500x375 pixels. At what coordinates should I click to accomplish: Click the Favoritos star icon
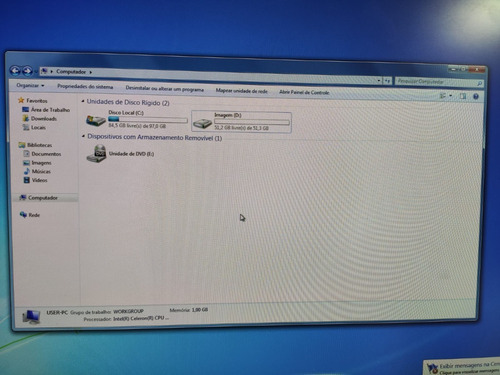point(21,100)
